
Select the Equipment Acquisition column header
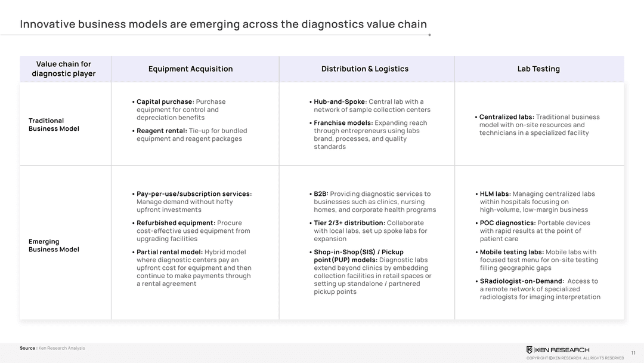190,69
